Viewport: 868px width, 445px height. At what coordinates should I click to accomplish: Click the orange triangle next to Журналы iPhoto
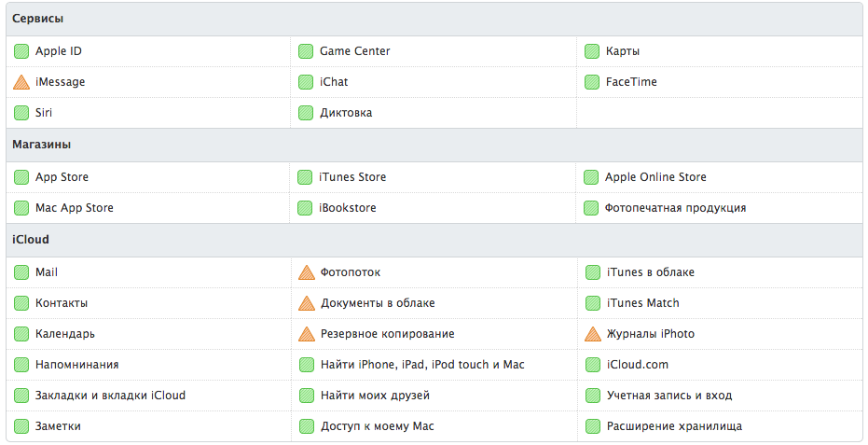pyautogui.click(x=593, y=334)
